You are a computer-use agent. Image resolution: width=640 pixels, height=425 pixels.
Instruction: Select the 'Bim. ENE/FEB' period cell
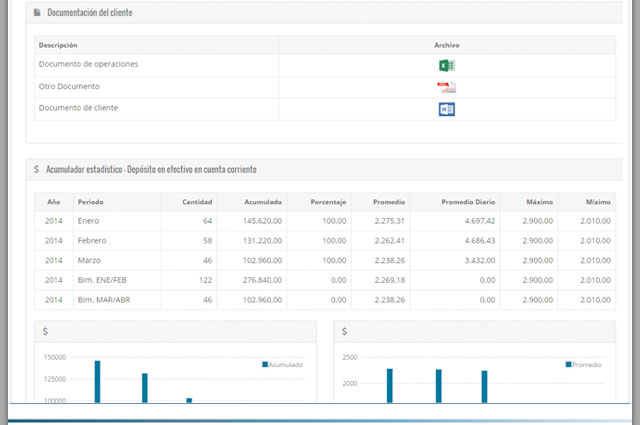click(x=102, y=280)
